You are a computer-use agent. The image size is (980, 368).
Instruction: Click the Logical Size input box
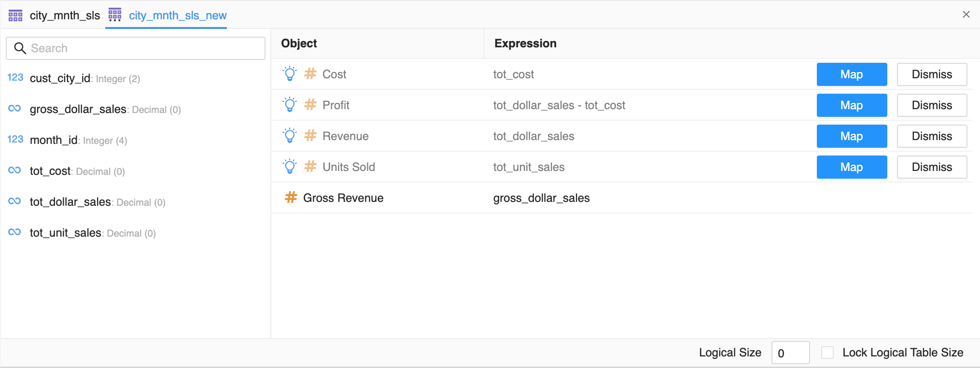click(790, 353)
